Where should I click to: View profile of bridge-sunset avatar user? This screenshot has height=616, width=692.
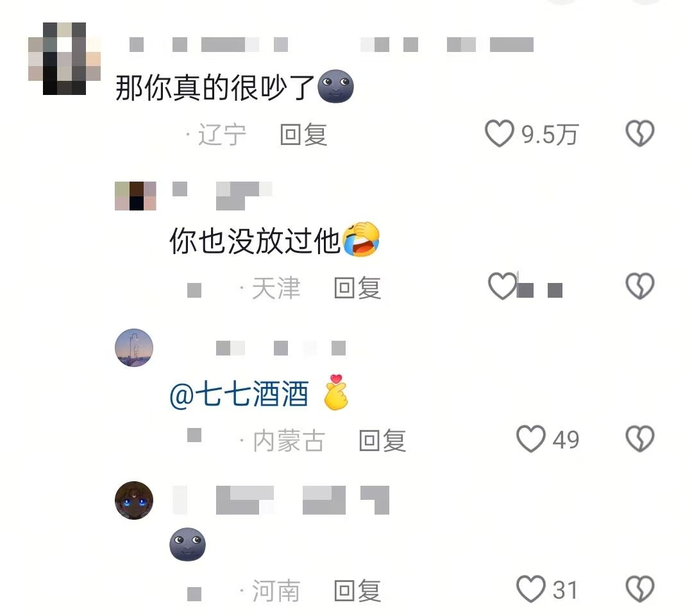(134, 348)
